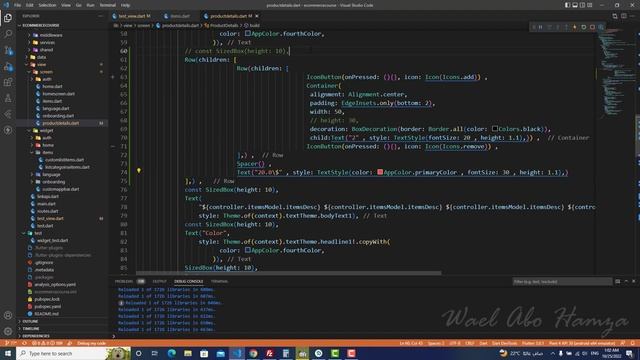Expand the middleware folder
Viewport: 640px width, 360px height.
(51, 35)
